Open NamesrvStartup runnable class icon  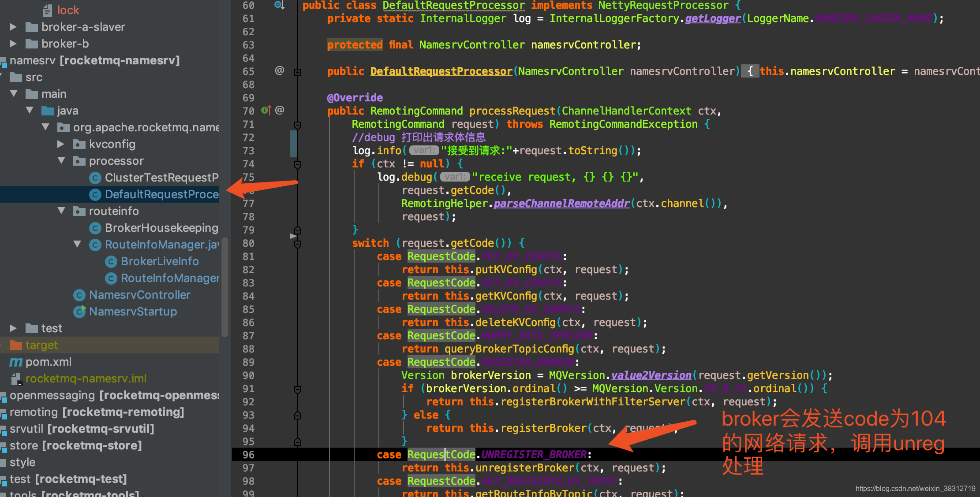[x=79, y=312]
